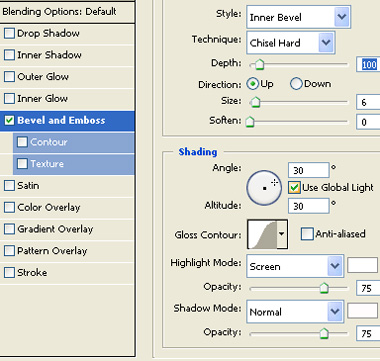Tick the Color Overlay checkbox
The width and height of the screenshot is (380, 361).
pyautogui.click(x=9, y=207)
